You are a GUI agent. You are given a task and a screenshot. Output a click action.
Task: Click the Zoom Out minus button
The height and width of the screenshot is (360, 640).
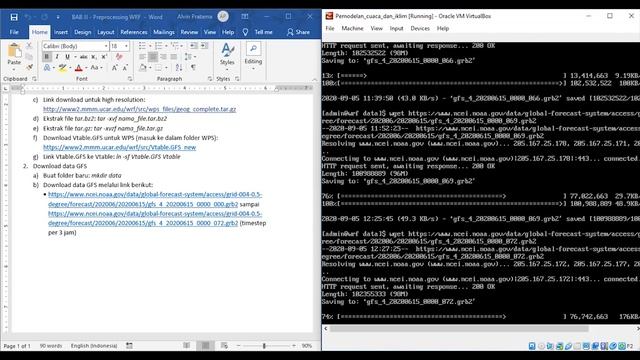click(x=238, y=346)
